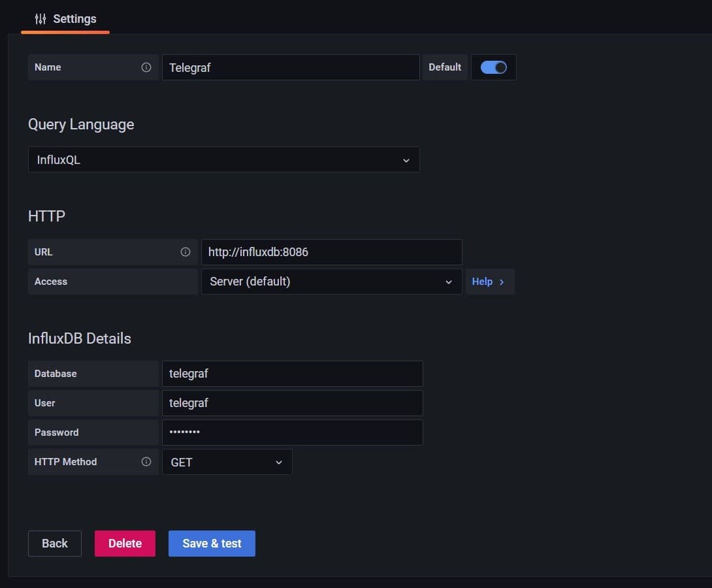712x588 pixels.
Task: Click into the User input field
Action: pyautogui.click(x=292, y=403)
